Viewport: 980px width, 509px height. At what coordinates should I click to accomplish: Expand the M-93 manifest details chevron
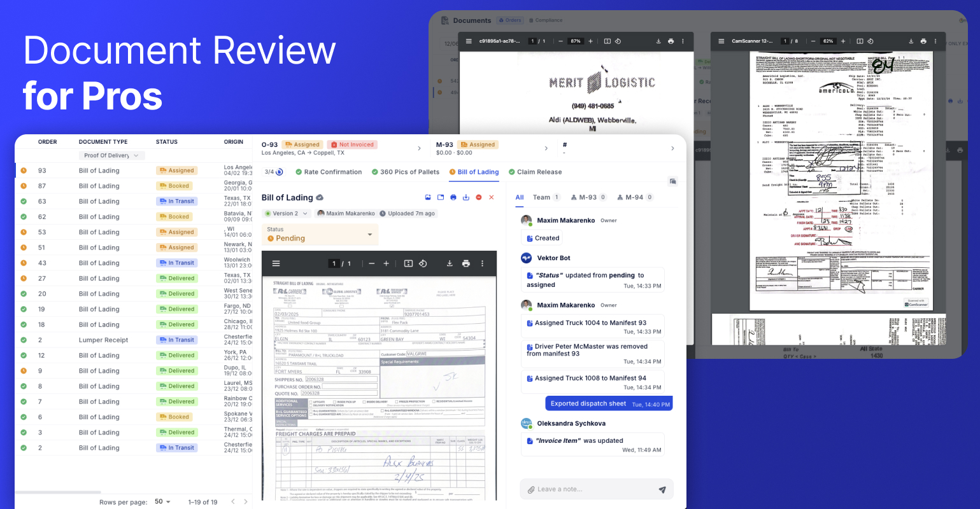(546, 148)
